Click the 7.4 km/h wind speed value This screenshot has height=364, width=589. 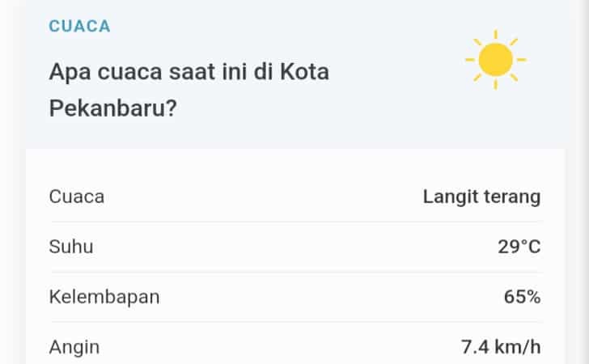[501, 347]
